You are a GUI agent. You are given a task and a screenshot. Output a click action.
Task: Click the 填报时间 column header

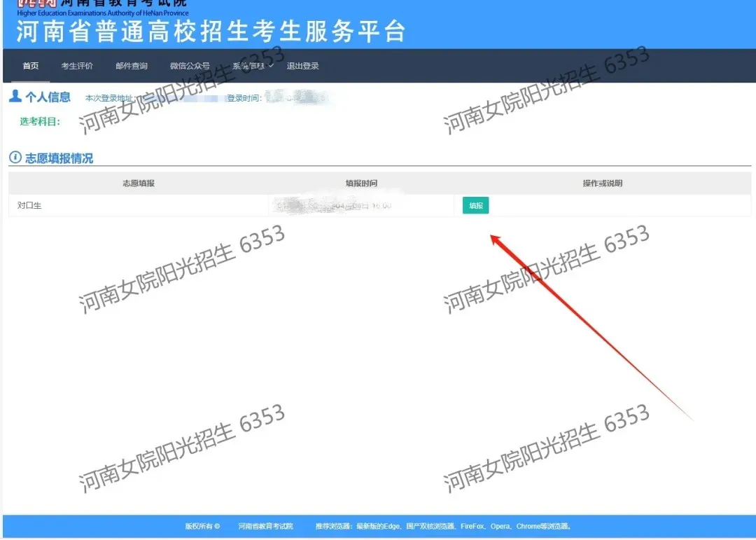[x=361, y=184]
